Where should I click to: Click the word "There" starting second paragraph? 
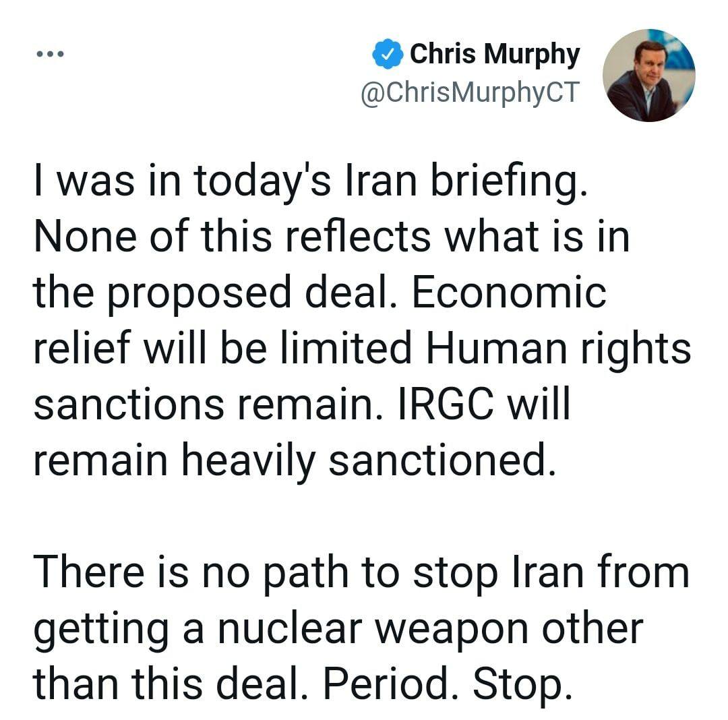point(89,572)
